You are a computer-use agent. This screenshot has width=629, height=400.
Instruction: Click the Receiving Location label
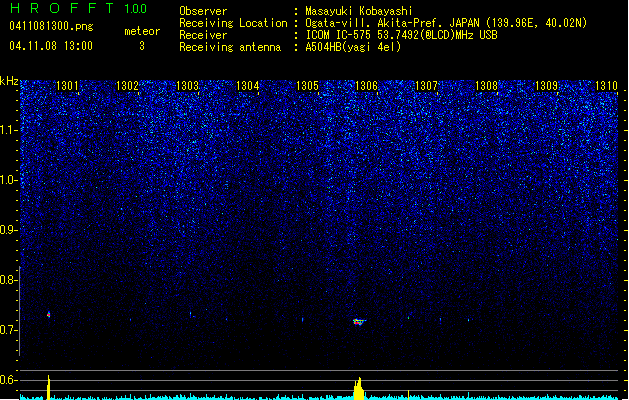[233, 23]
